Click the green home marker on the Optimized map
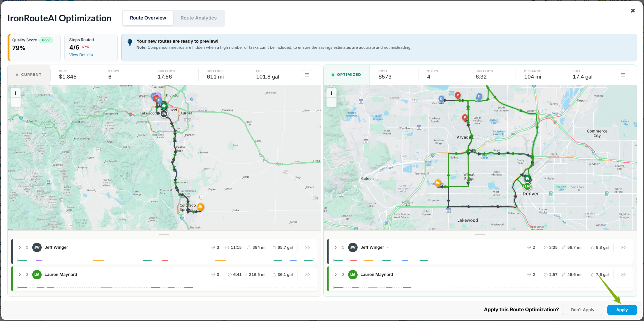Viewport: 644px width, 321px height. (x=527, y=179)
